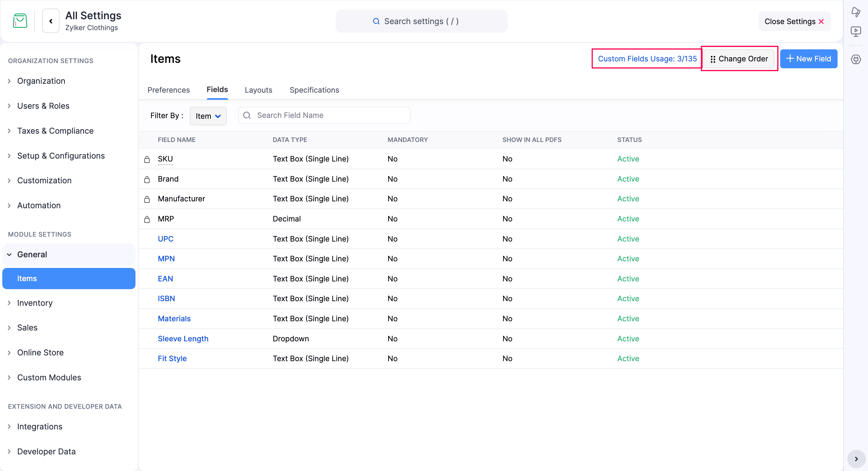Click the MRP field name
The width and height of the screenshot is (868, 471).
166,219
